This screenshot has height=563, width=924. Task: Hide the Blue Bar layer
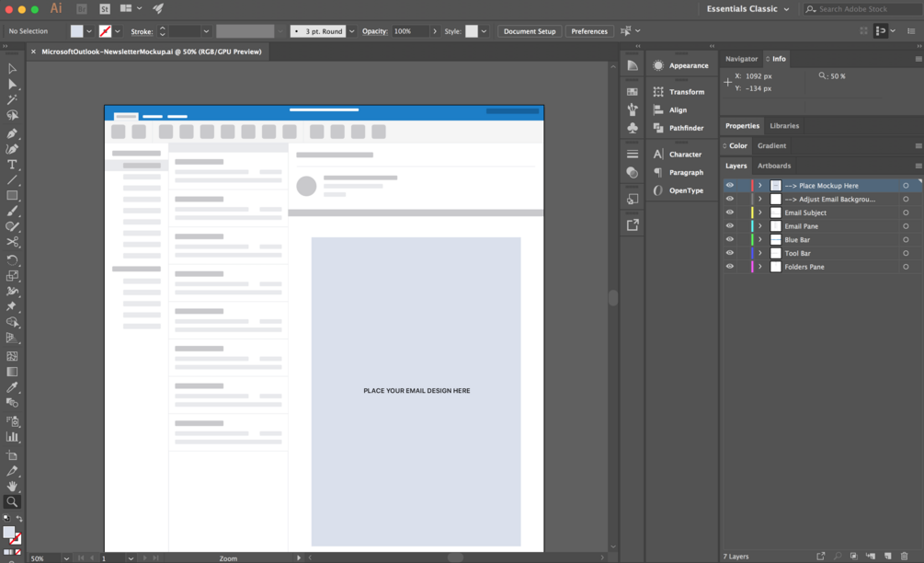(x=729, y=239)
